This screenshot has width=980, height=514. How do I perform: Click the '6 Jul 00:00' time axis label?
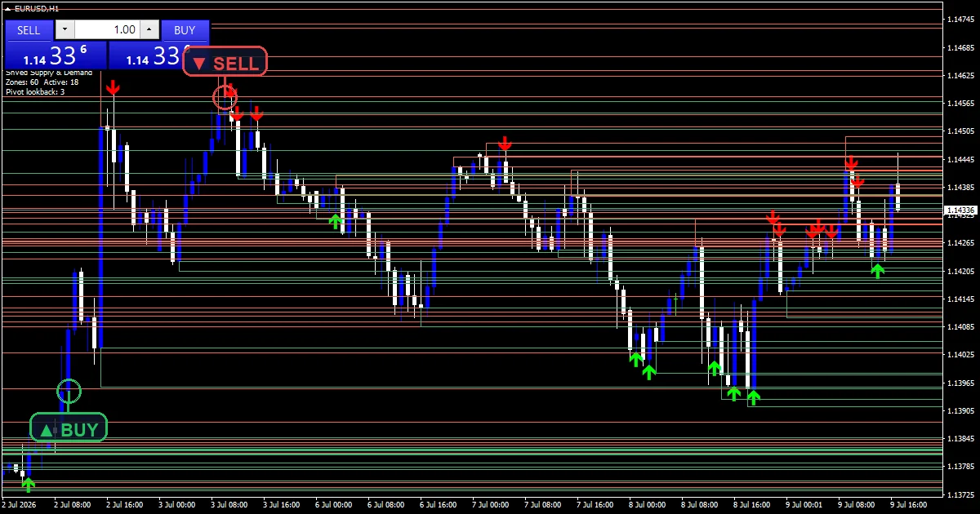(x=335, y=506)
